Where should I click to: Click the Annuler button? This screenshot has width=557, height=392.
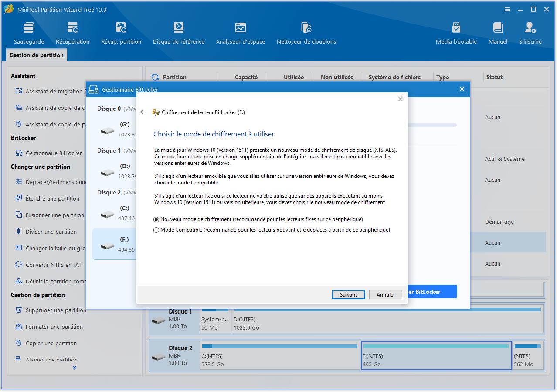386,295
